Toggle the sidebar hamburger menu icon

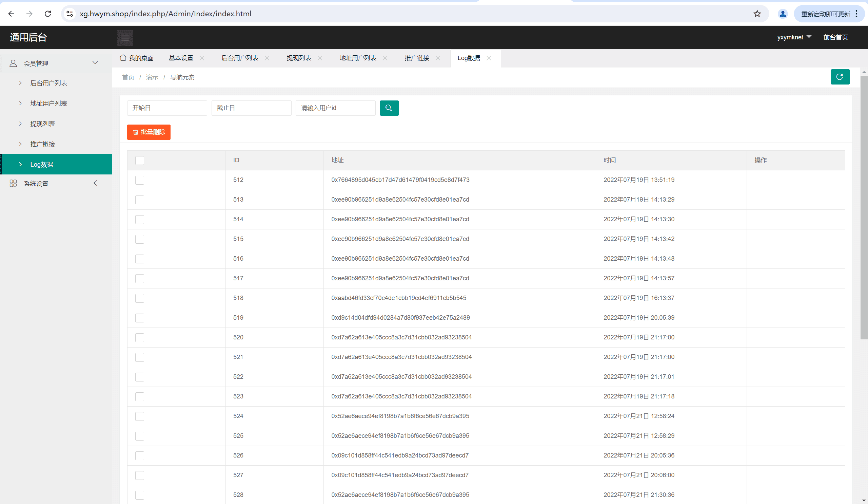[x=125, y=38]
